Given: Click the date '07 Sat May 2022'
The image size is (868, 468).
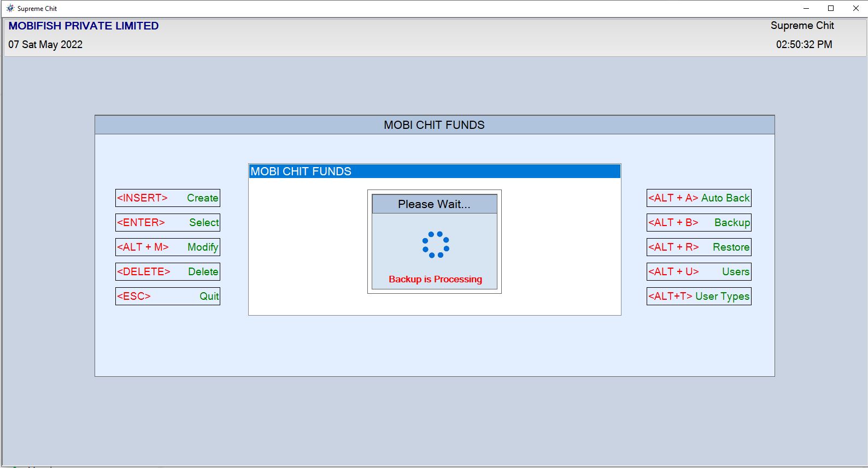Looking at the screenshot, I should pyautogui.click(x=45, y=45).
